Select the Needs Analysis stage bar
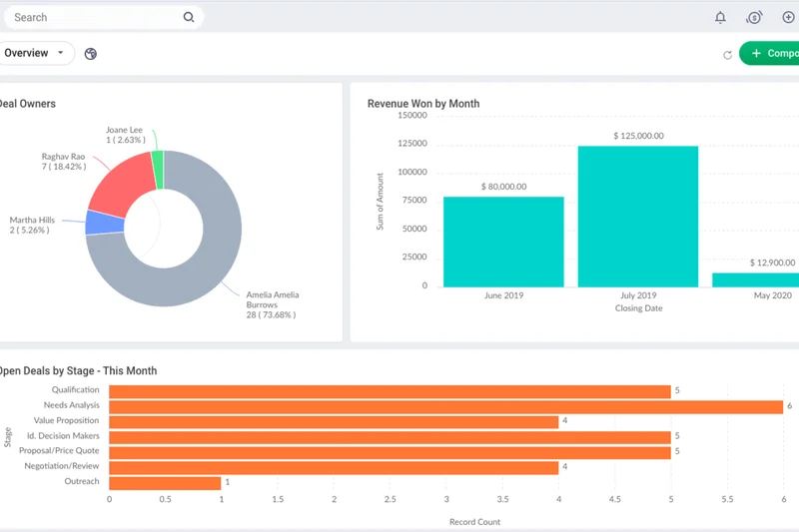Viewport: 799px width, 532px height. point(444,406)
